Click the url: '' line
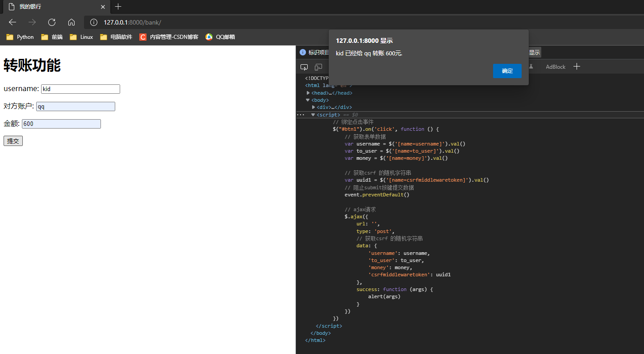The height and width of the screenshot is (354, 644). coord(368,224)
